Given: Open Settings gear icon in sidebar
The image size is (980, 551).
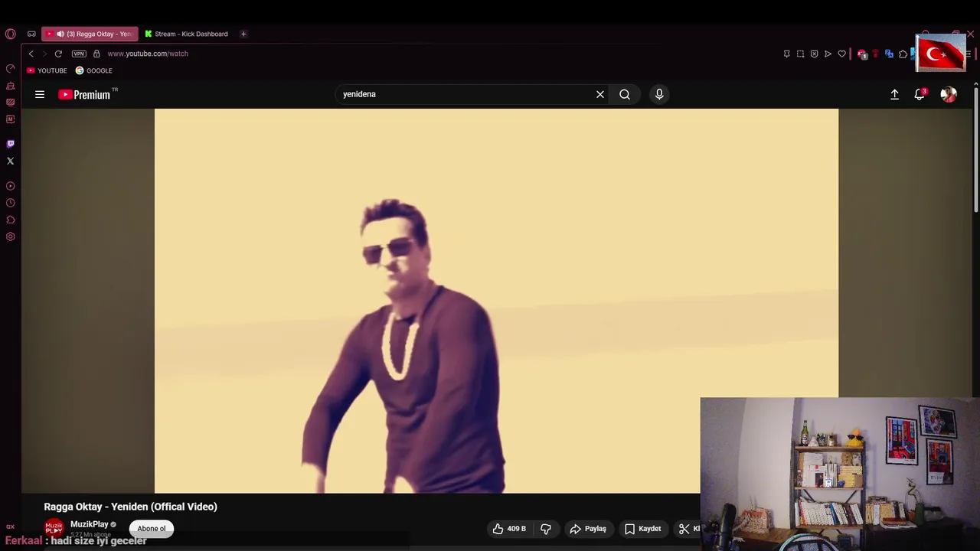Looking at the screenshot, I should click(10, 236).
